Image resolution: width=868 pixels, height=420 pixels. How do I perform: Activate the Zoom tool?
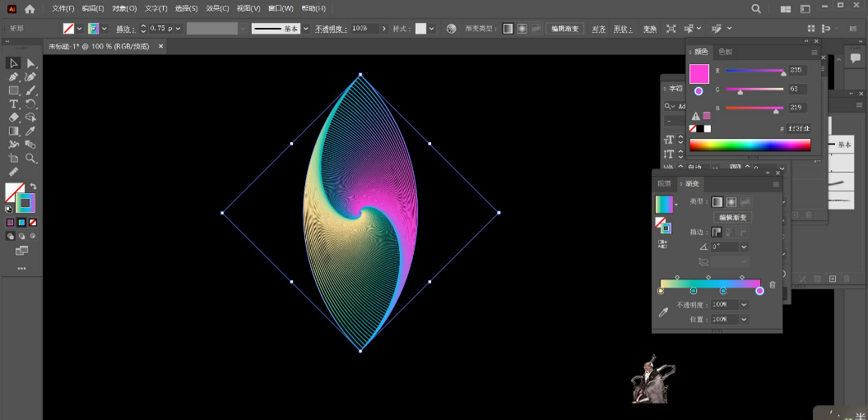(30, 158)
